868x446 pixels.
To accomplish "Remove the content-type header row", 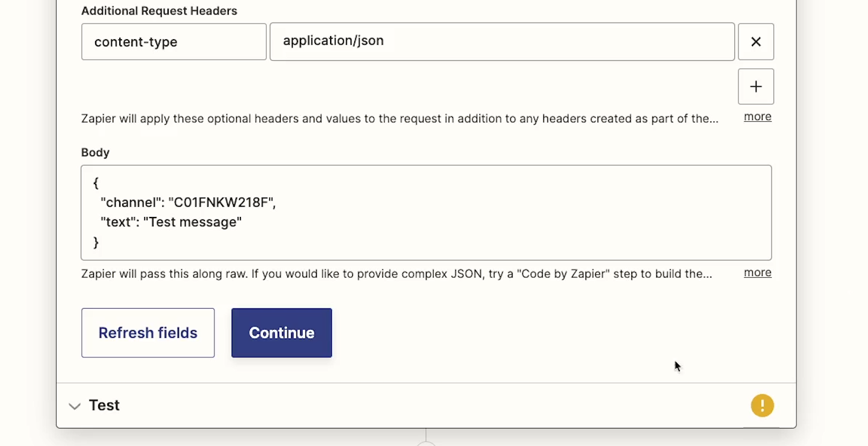I will click(x=756, y=42).
